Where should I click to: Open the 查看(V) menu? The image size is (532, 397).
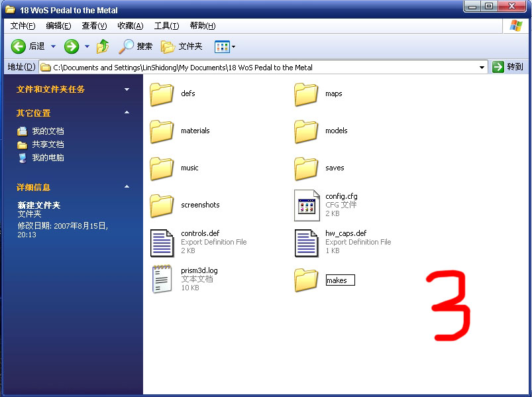click(x=94, y=26)
